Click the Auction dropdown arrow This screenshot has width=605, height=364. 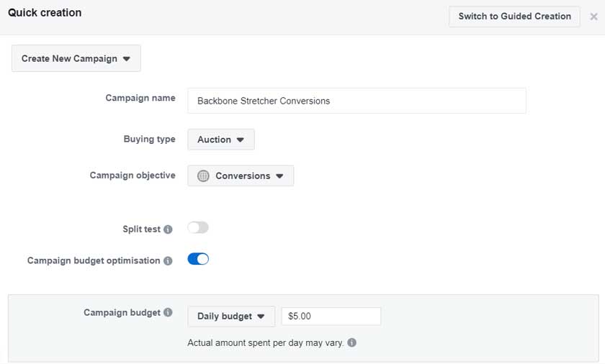241,140
